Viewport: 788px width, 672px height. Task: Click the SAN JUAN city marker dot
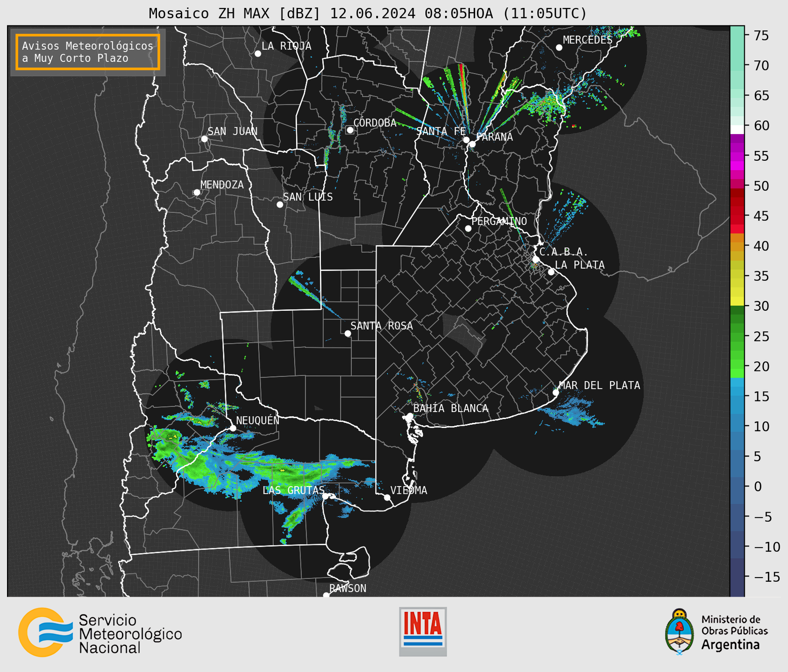point(204,139)
